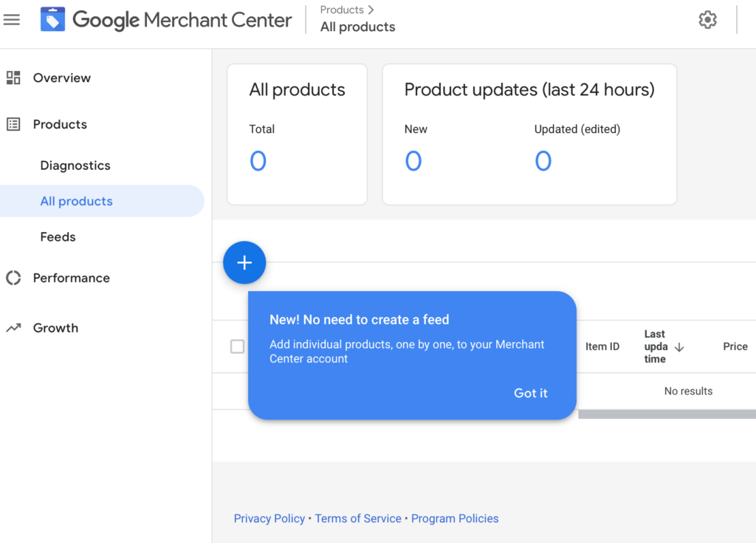Click the 'New! No need to create a feed' heading

pyautogui.click(x=360, y=320)
